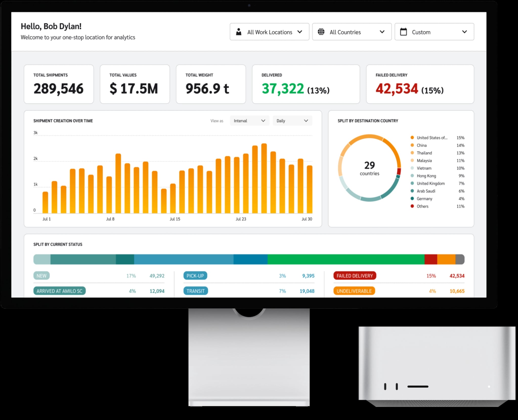Click the teal Germany legend dot
This screenshot has height=420, width=518.
(x=412, y=198)
